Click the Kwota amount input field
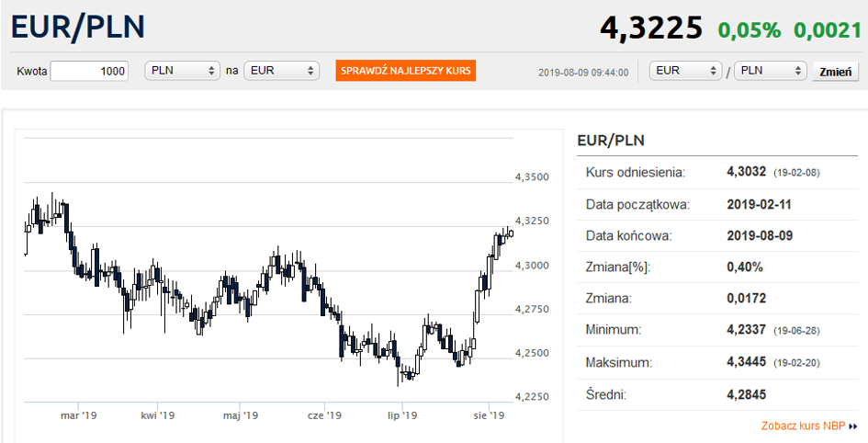868x443 pixels. click(x=89, y=71)
